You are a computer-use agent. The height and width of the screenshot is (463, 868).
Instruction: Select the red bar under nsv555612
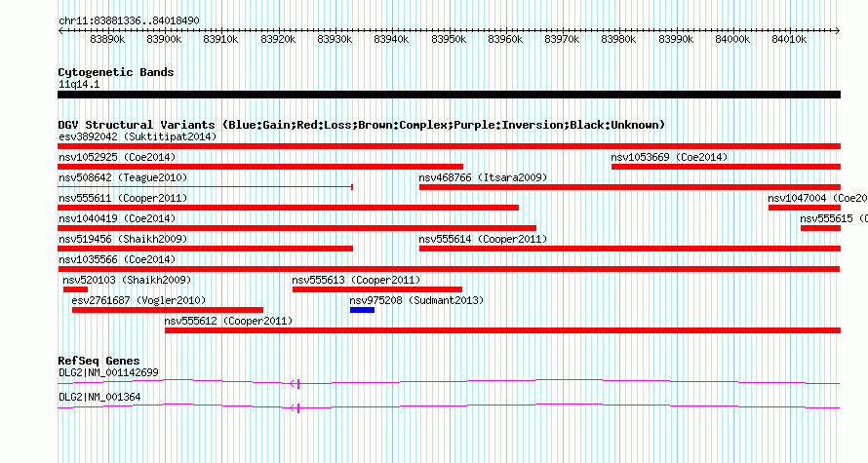pyautogui.click(x=502, y=330)
